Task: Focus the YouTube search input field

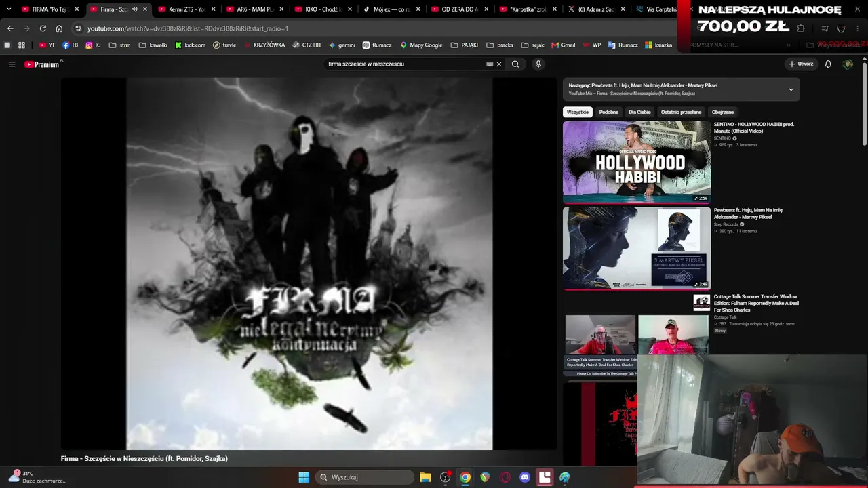Action: pos(405,64)
